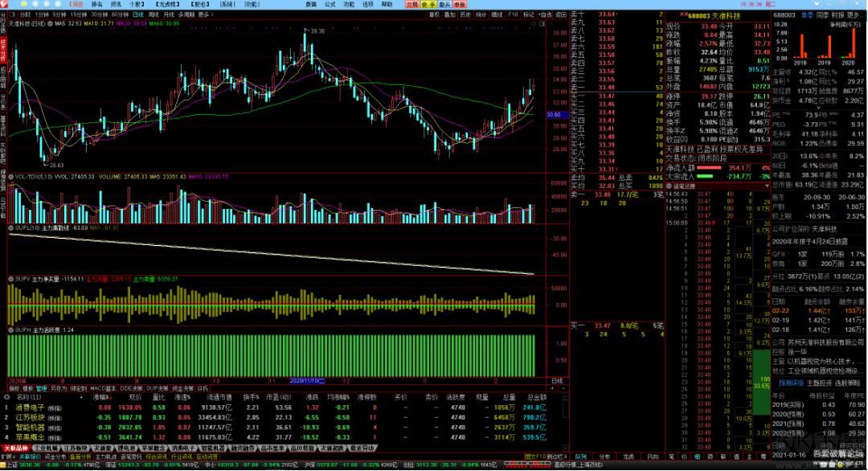Open the 逐笔还原 dropdown arrow
This screenshot has width=868, height=471.
(767, 186)
